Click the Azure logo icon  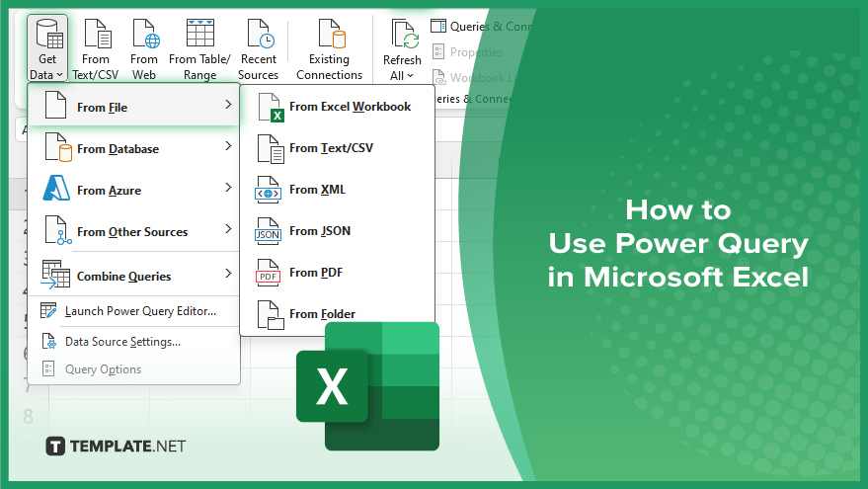point(56,189)
